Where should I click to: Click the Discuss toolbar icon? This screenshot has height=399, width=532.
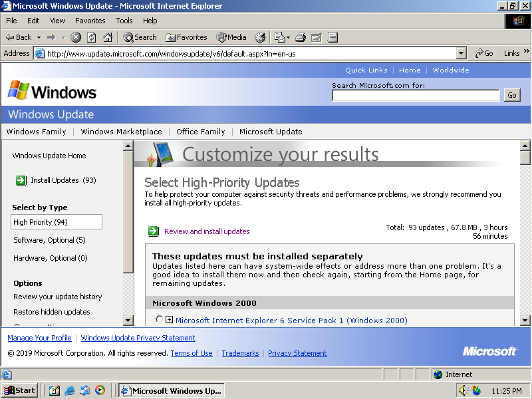point(333,37)
